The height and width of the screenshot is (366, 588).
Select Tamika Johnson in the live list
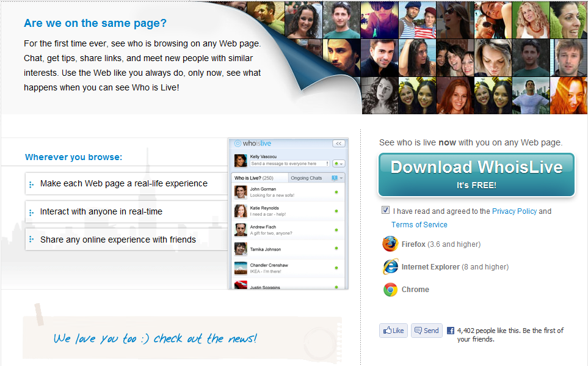pyautogui.click(x=288, y=249)
